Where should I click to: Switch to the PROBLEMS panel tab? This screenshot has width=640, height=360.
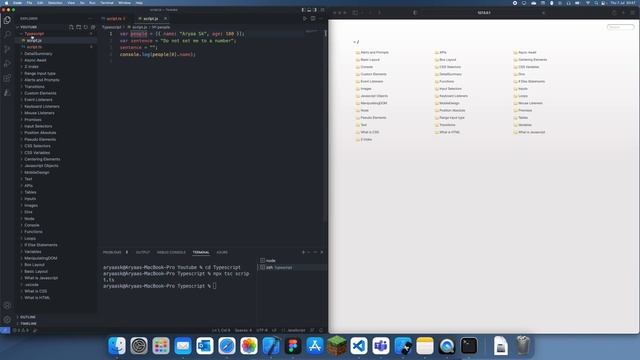pyautogui.click(x=112, y=252)
